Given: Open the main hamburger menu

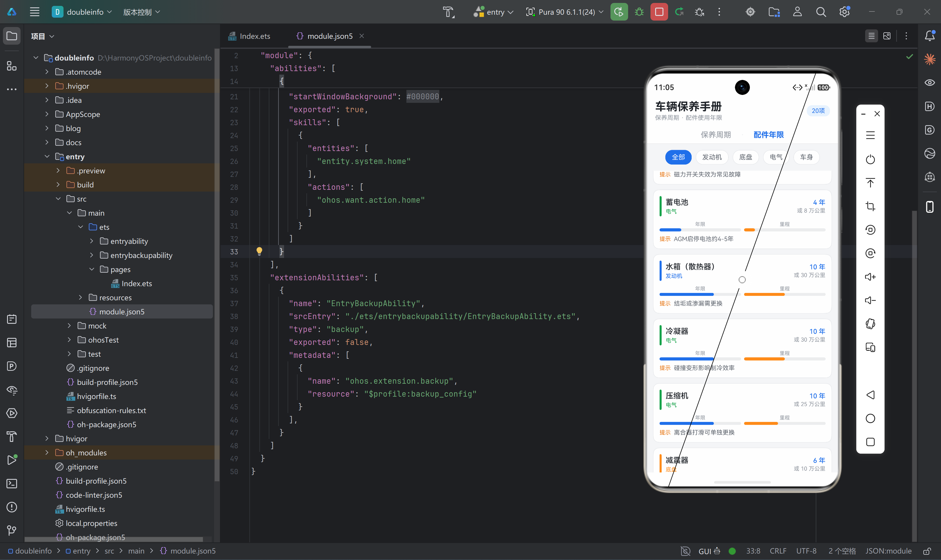Looking at the screenshot, I should tap(35, 12).
